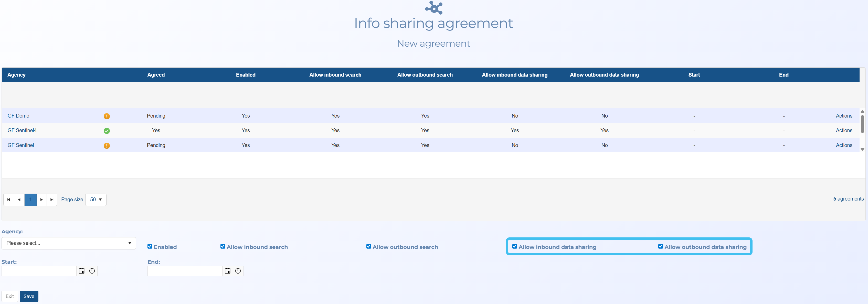
Task: Uncheck the Enabled checkbox
Action: 150,246
